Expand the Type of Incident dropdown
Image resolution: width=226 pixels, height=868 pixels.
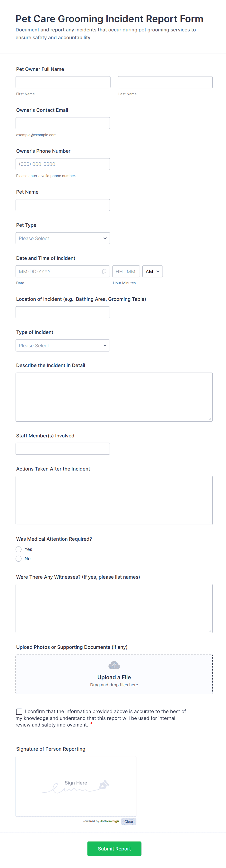click(x=62, y=345)
